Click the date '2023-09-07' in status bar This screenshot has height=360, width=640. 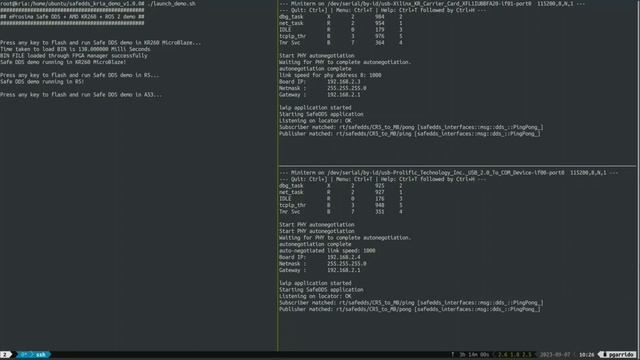coord(555,355)
